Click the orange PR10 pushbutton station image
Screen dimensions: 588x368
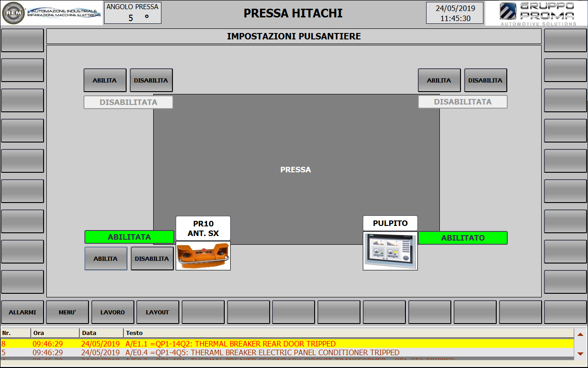pyautogui.click(x=203, y=256)
